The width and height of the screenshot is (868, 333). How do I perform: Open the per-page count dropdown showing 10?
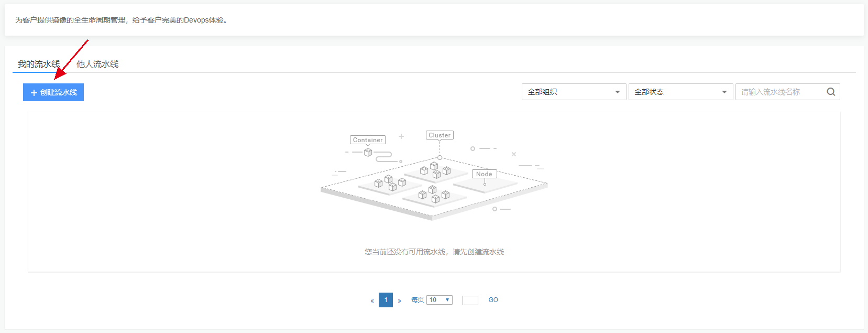click(x=440, y=300)
